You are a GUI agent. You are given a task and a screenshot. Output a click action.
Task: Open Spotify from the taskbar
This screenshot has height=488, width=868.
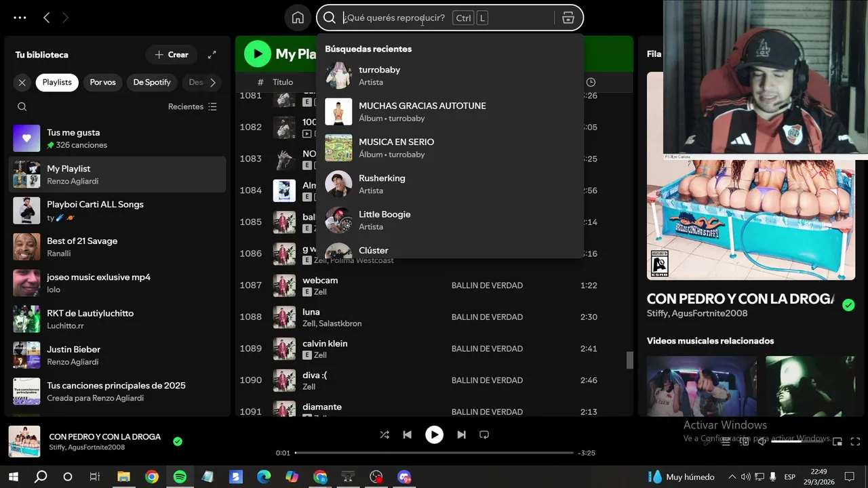tap(180, 477)
